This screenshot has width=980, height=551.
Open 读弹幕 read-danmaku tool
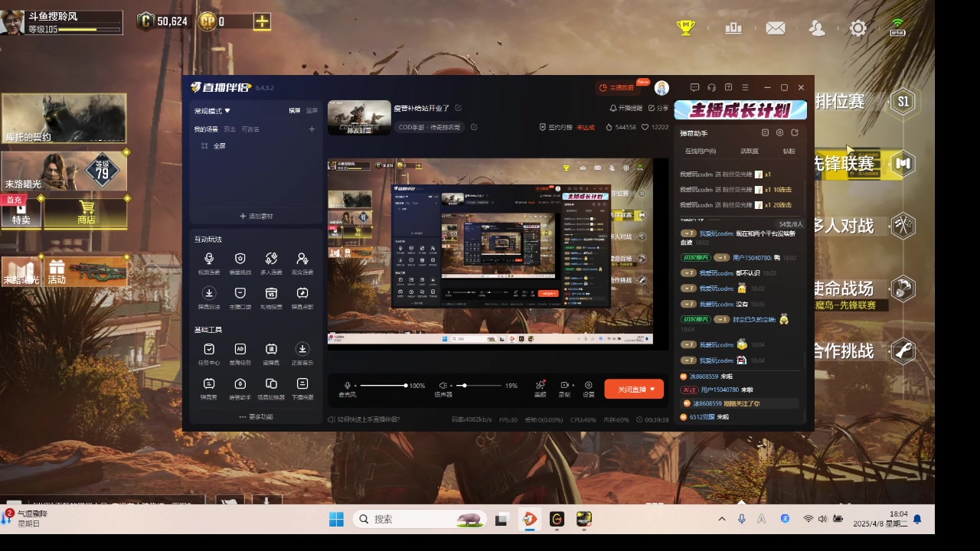[x=271, y=354]
